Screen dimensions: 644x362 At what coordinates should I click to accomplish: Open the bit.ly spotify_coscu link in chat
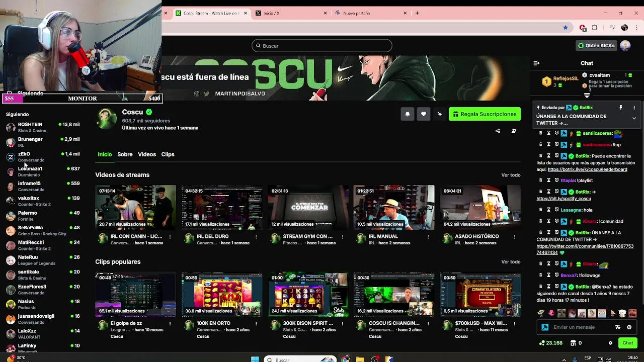pyautogui.click(x=563, y=199)
